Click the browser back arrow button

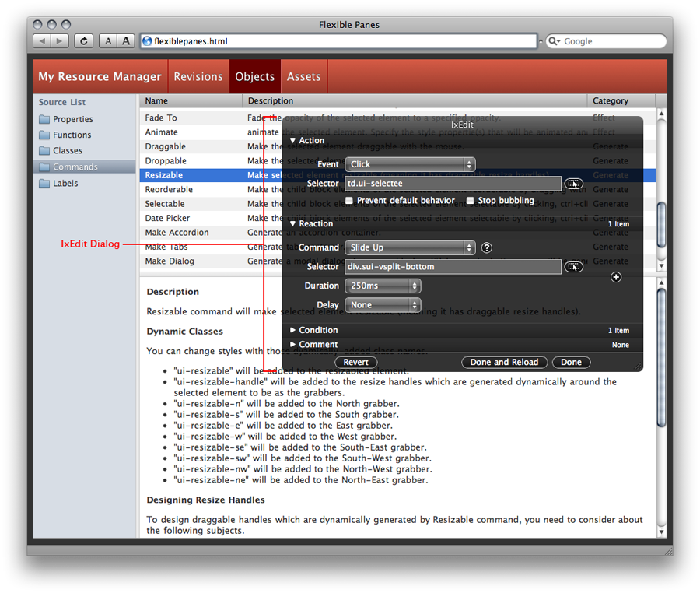tap(42, 41)
